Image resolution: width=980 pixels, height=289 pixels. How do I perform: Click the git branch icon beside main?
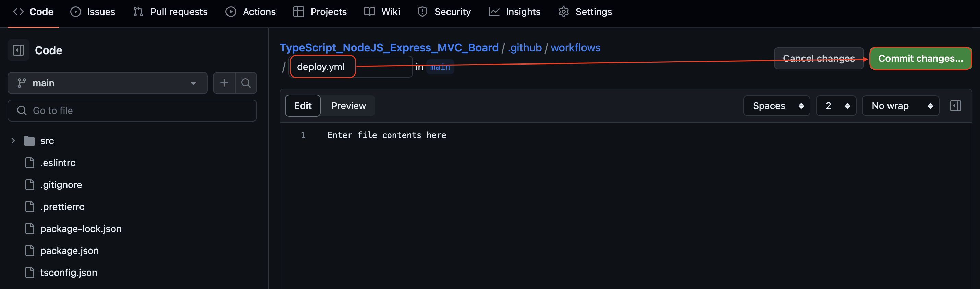22,83
